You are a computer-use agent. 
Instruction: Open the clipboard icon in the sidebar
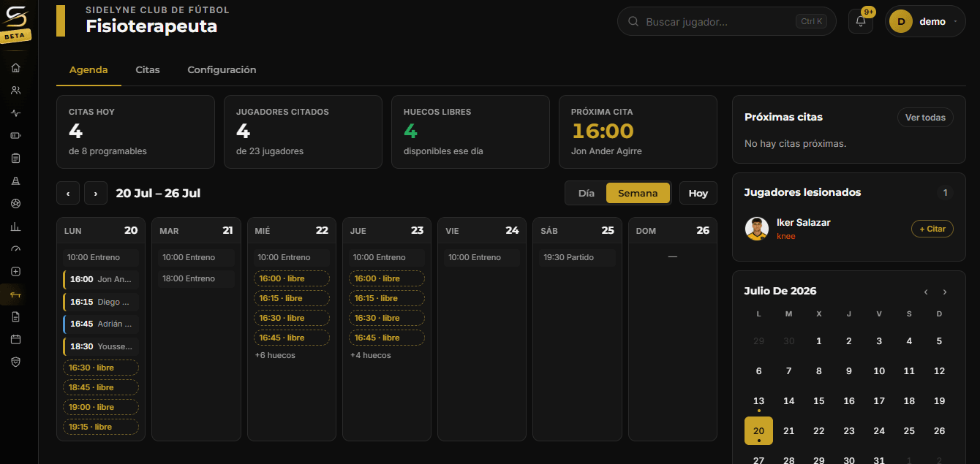(15, 158)
